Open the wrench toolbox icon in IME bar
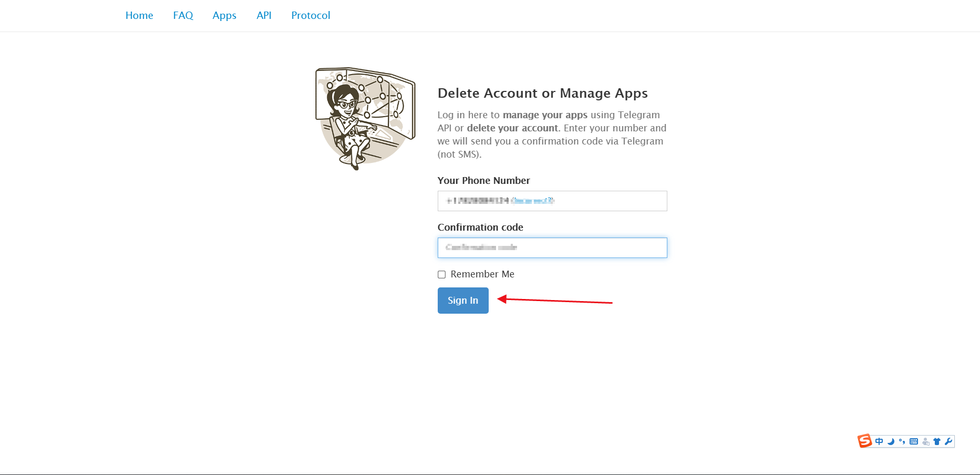This screenshot has width=980, height=475. (948, 441)
